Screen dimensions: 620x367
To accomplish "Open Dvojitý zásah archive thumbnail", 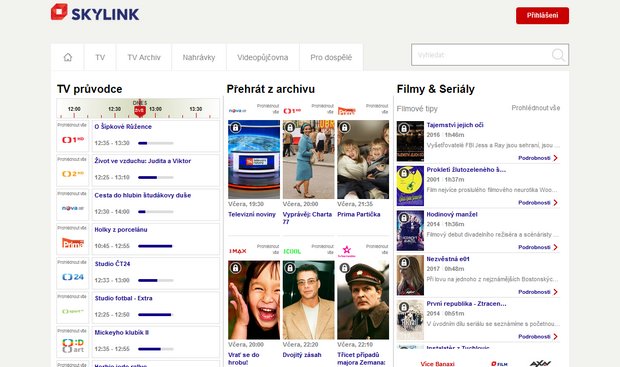I will point(308,300).
